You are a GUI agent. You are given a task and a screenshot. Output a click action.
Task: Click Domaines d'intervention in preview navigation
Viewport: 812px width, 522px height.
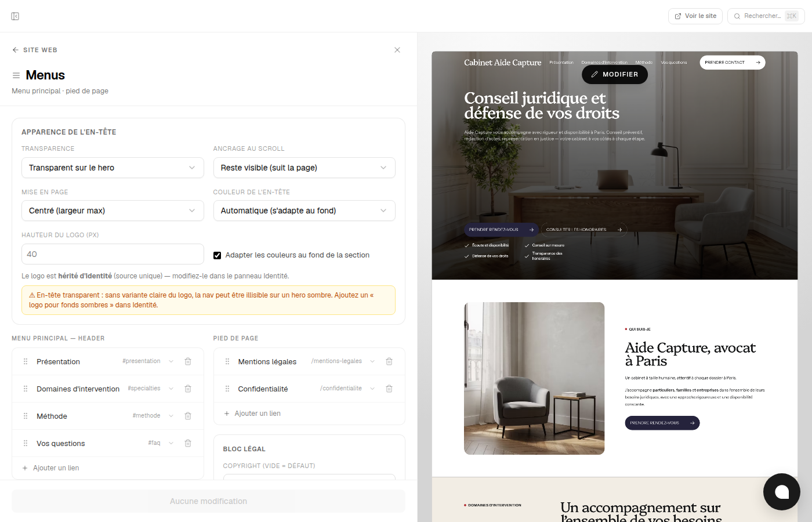[604, 63]
